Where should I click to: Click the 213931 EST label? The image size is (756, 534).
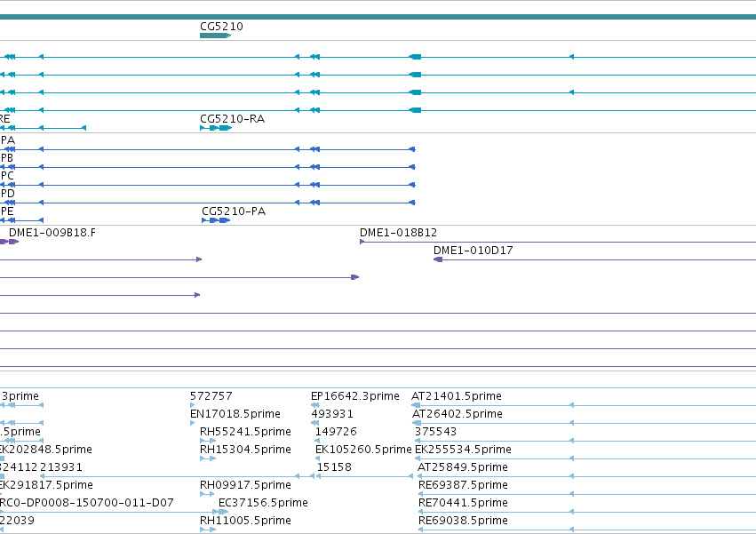[x=61, y=467]
